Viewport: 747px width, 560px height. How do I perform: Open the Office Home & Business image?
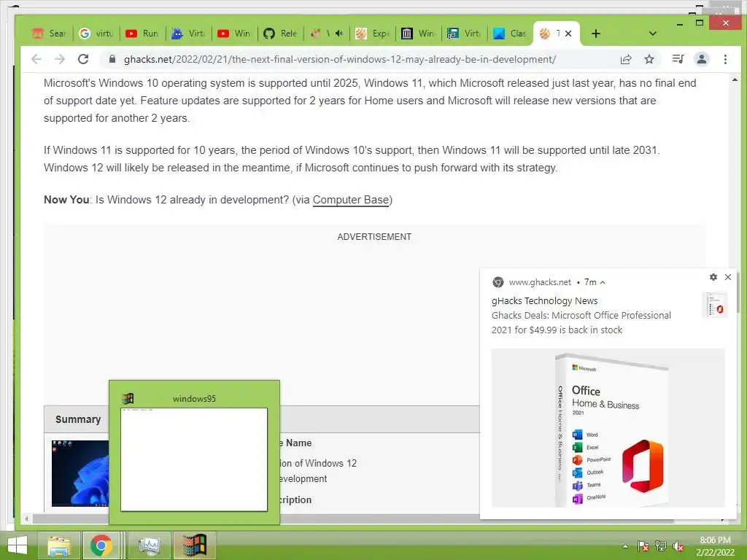tap(608, 428)
